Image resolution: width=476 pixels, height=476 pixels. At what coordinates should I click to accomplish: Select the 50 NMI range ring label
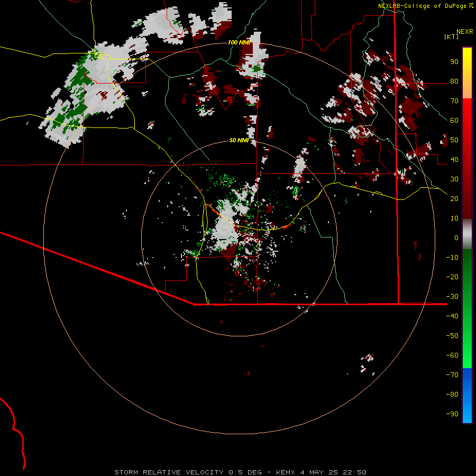tap(239, 140)
